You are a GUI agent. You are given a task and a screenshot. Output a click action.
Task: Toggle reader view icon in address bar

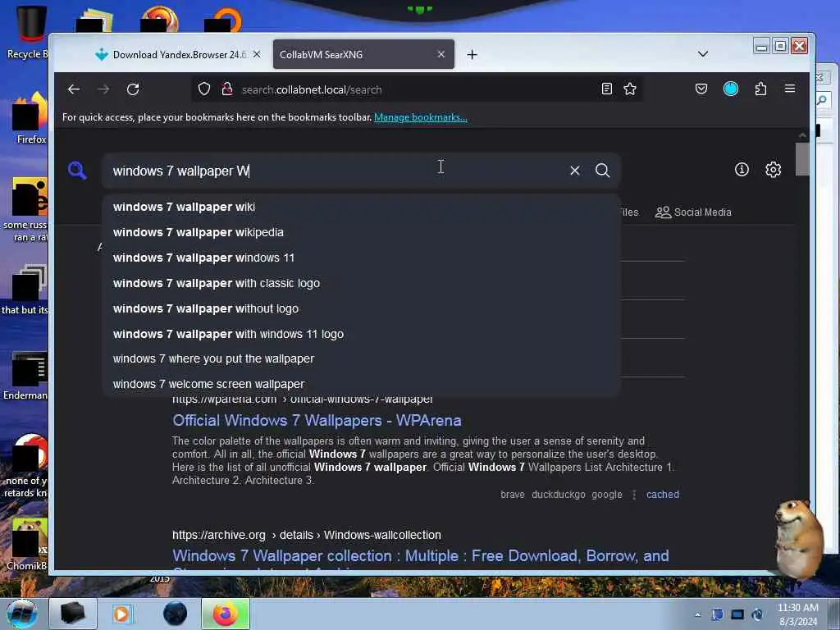point(606,89)
